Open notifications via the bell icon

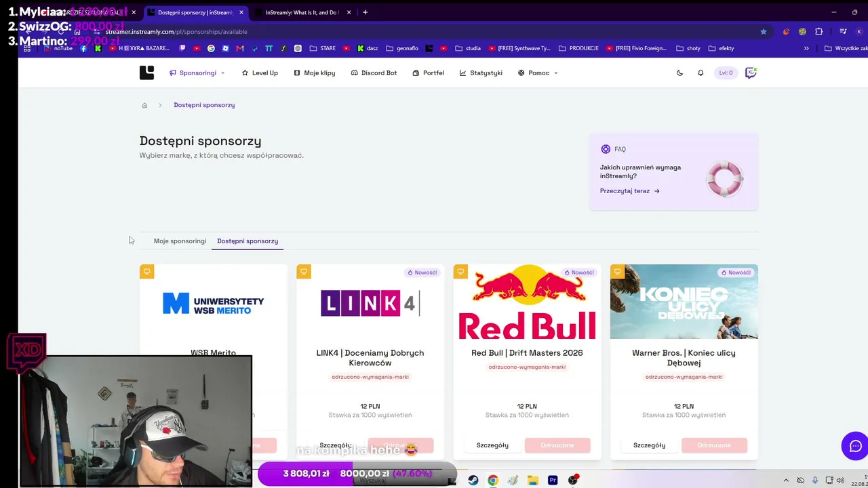[701, 73]
